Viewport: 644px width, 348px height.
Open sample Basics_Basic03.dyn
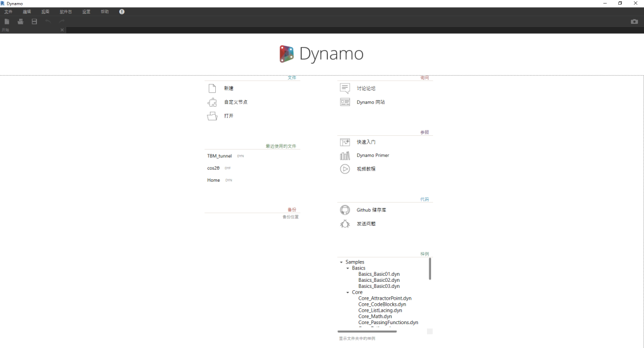point(379,287)
